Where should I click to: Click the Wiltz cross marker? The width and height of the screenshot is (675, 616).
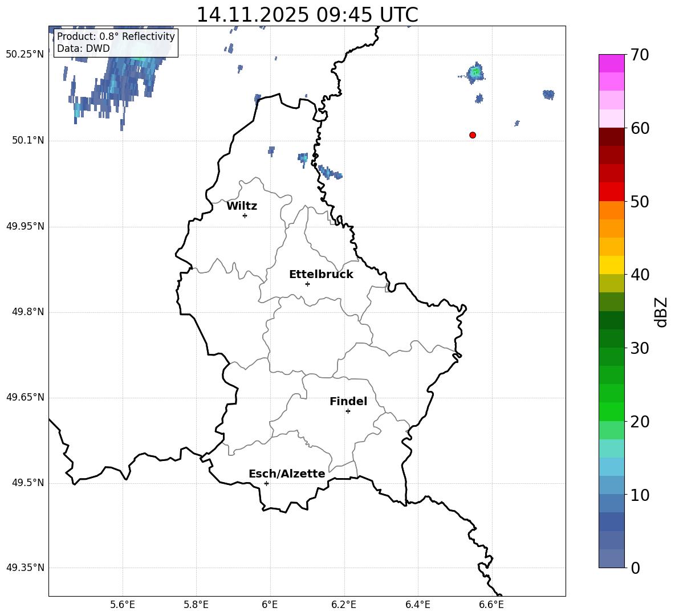pos(245,215)
